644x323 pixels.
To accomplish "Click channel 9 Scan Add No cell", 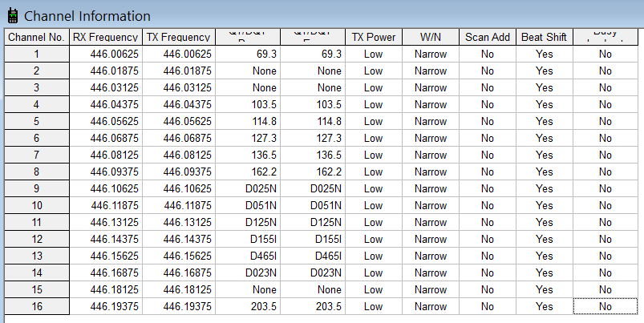I will pyautogui.click(x=487, y=188).
